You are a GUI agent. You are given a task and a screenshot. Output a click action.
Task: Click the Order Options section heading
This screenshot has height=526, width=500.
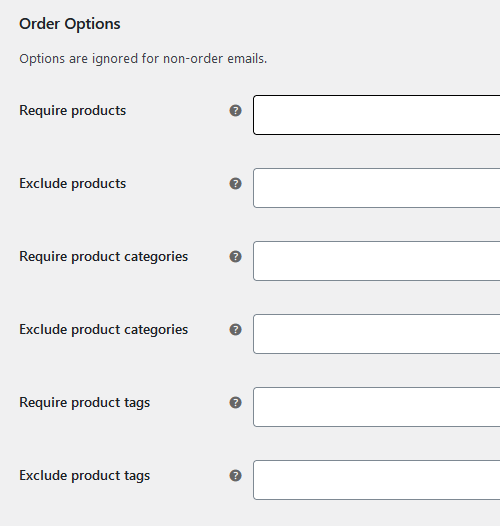(x=70, y=24)
